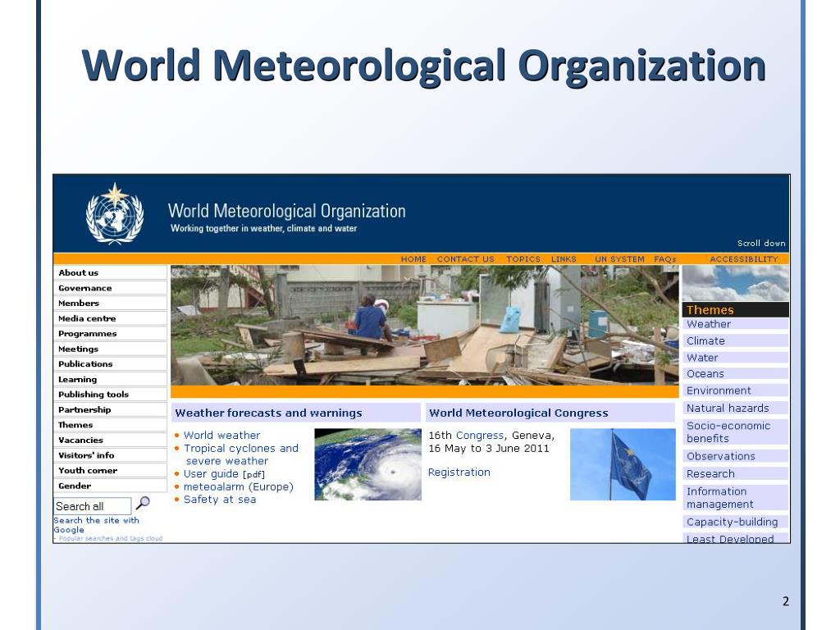Open the About us menu item
Viewport: 840px width, 630px height.
click(x=111, y=272)
